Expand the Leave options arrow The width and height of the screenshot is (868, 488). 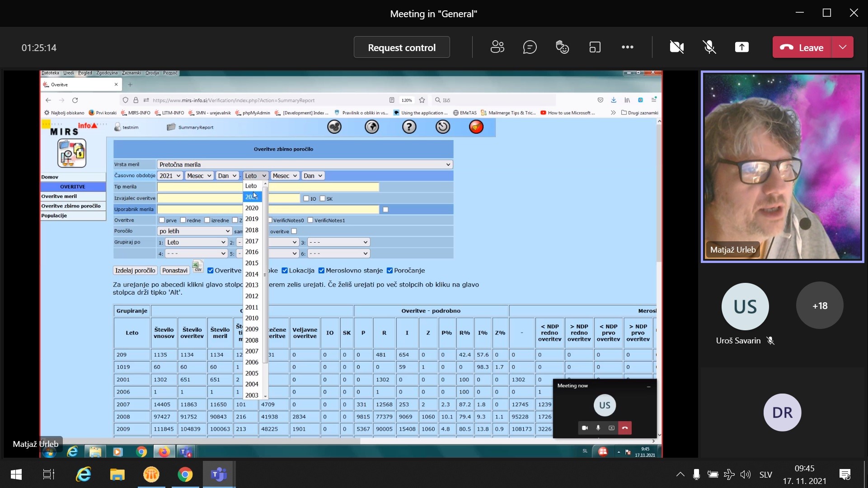point(843,47)
